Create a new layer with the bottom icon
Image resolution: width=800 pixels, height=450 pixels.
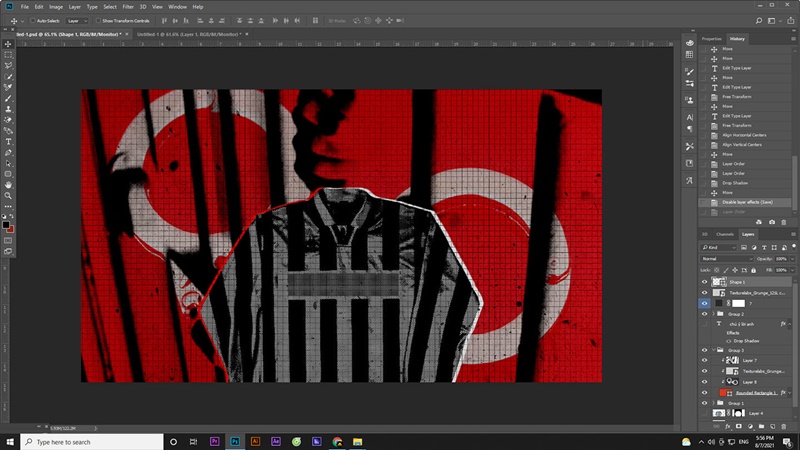click(x=772, y=427)
